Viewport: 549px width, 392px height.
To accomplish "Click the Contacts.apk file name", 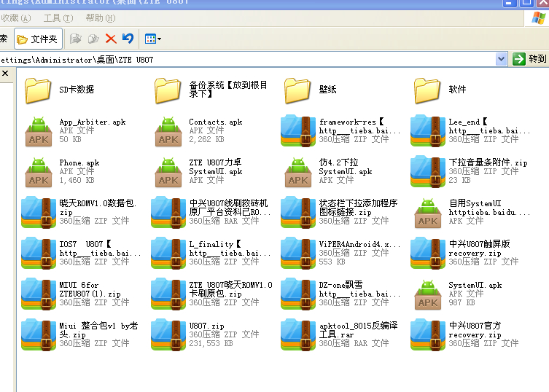I will [x=216, y=122].
